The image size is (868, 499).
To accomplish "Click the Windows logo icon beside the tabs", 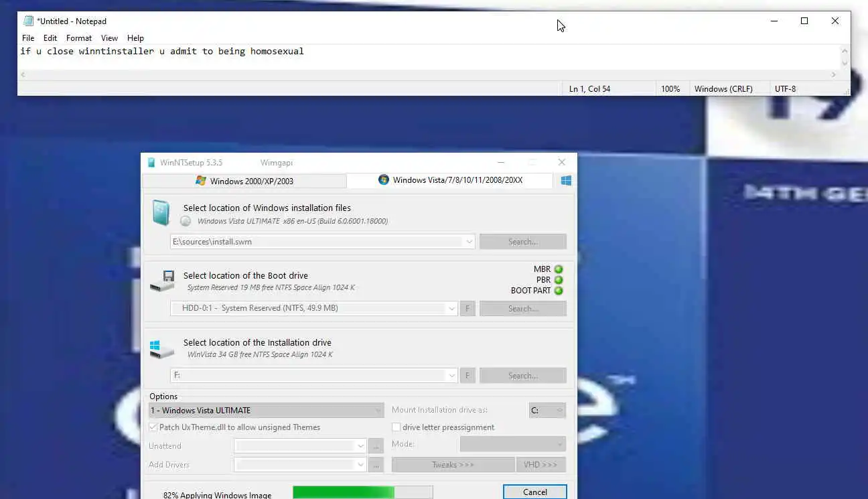I will (x=566, y=181).
